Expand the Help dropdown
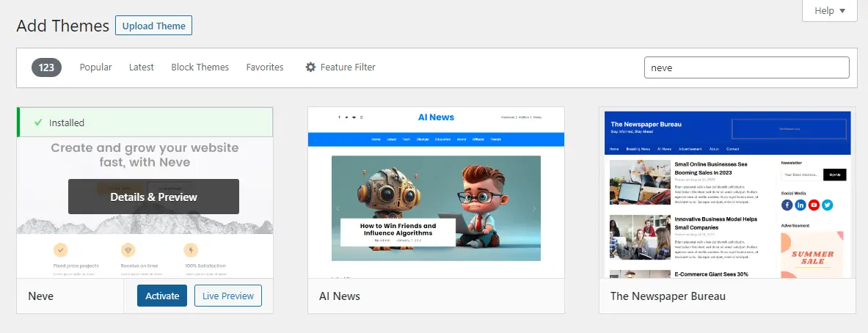This screenshot has height=333, width=868. [x=830, y=11]
